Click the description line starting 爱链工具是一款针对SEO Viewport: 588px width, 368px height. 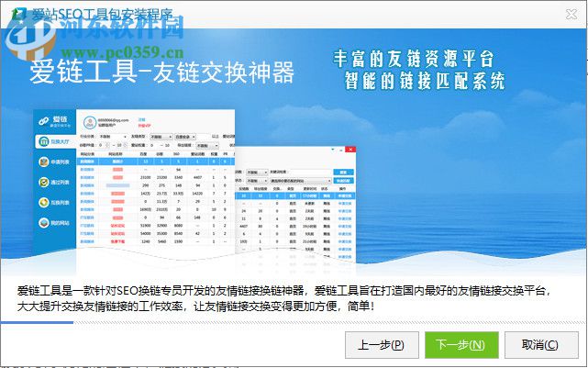click(x=283, y=291)
